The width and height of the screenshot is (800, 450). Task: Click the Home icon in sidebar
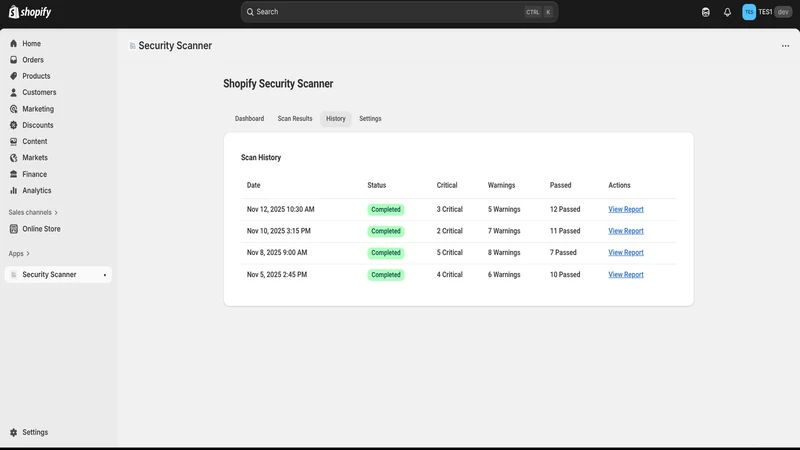(x=14, y=43)
